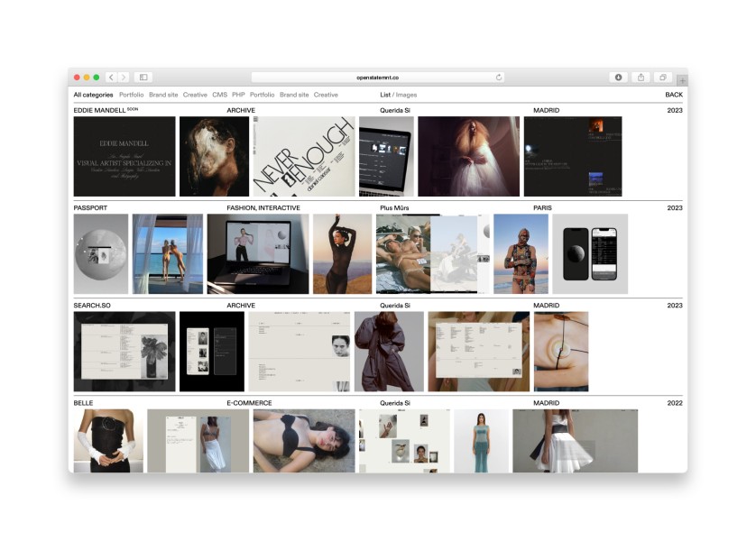Switch to the Images view
The width and height of the screenshot is (756, 541).
(x=407, y=95)
